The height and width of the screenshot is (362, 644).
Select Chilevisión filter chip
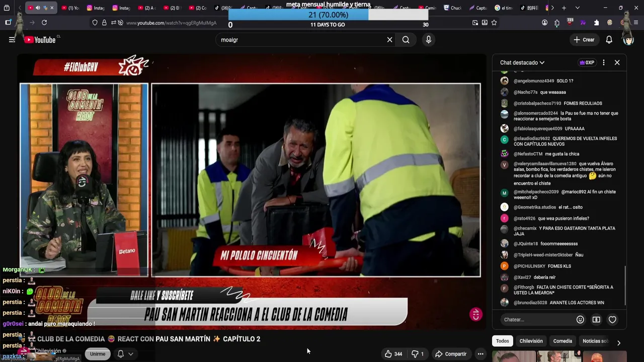click(x=531, y=341)
